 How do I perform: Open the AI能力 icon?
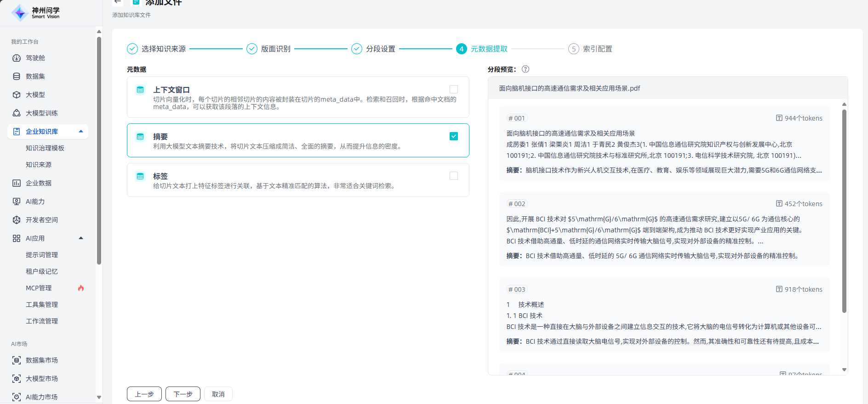tap(17, 202)
